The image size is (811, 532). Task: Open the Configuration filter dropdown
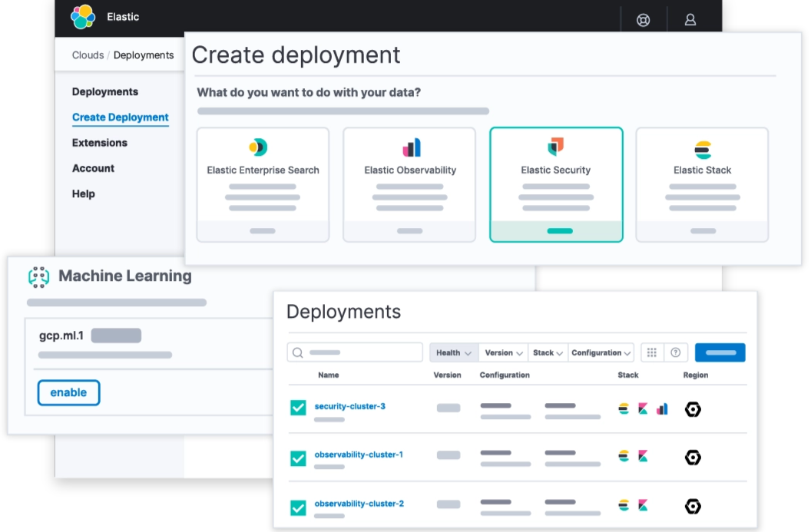coord(601,352)
